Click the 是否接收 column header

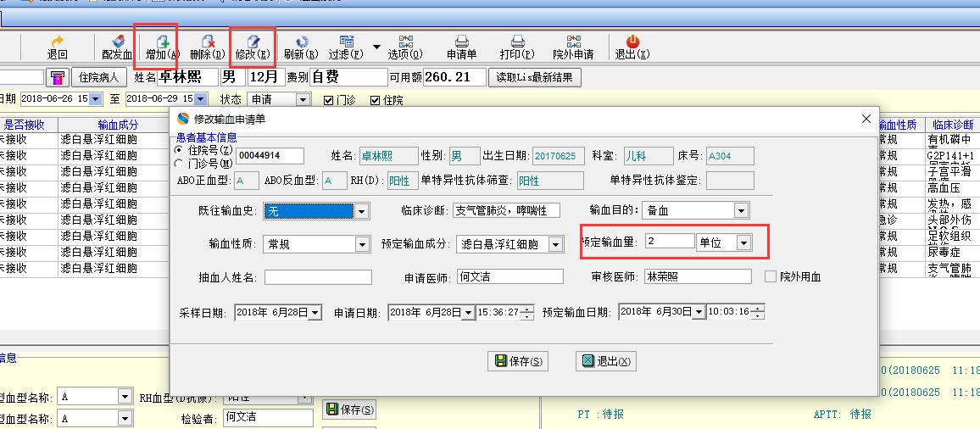[25, 125]
